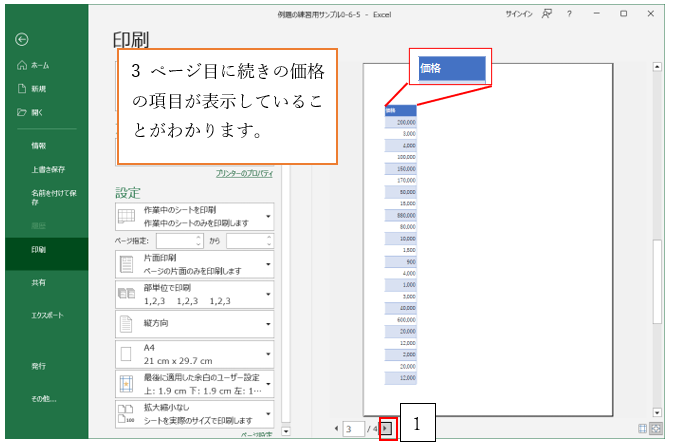Click the back arrow to exit Backstage
Screen dimensions: 675x447
(22, 39)
